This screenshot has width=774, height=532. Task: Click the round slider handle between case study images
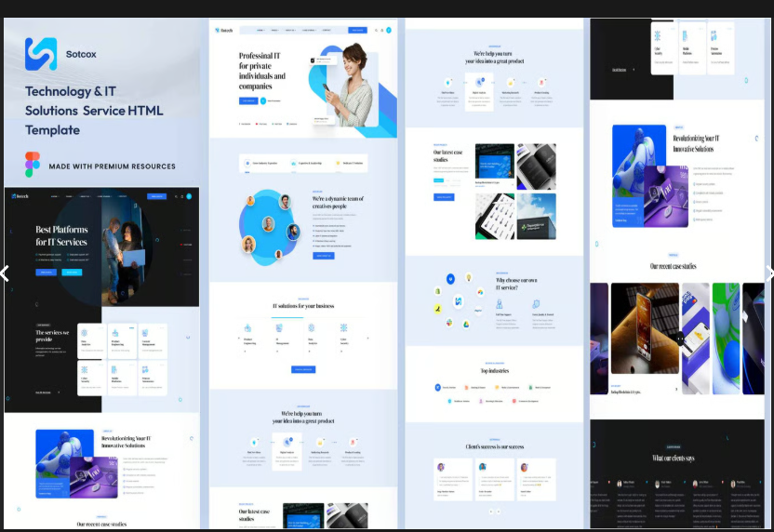coord(680,339)
